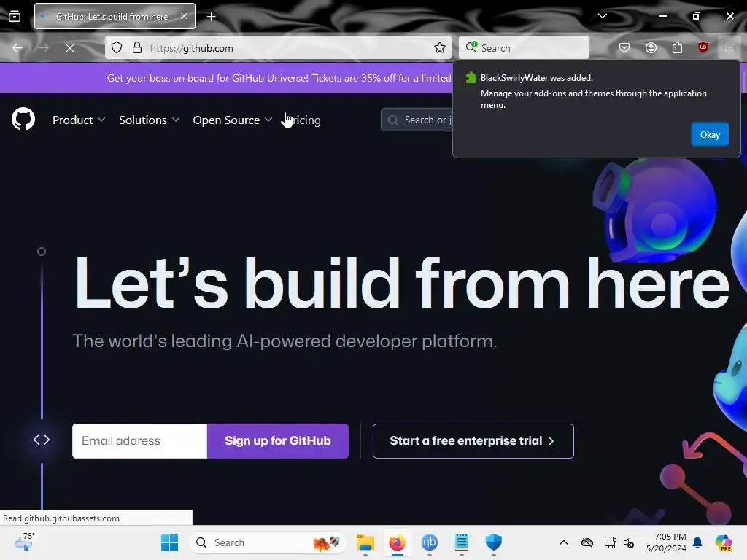Open the Firefox account icon
Viewport: 747px width, 560px height.
coord(651,47)
